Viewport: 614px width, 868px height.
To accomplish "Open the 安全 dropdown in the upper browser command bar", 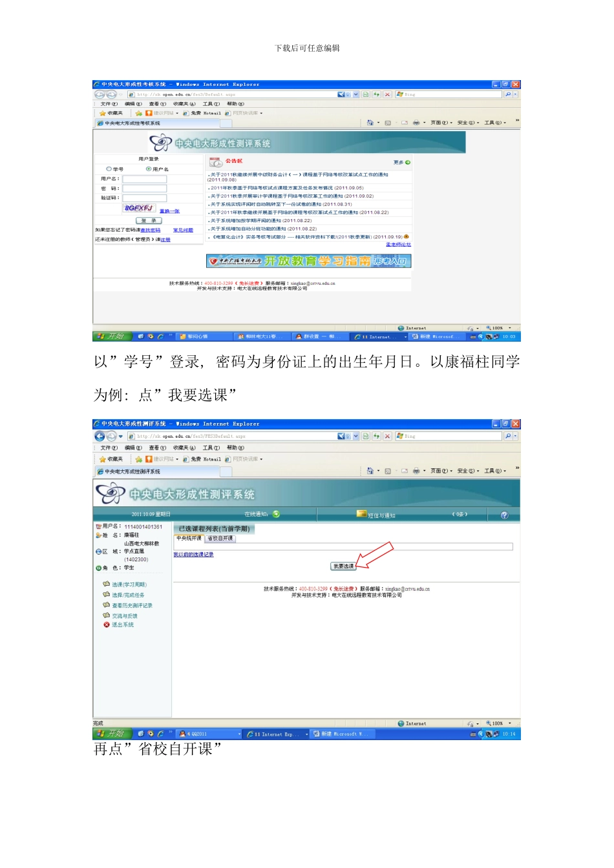I will point(468,122).
